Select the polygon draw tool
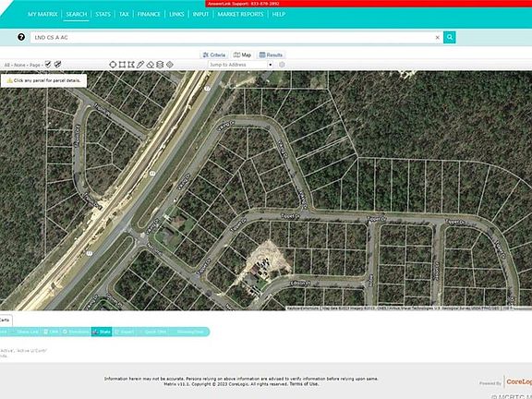 pyautogui.click(x=131, y=65)
